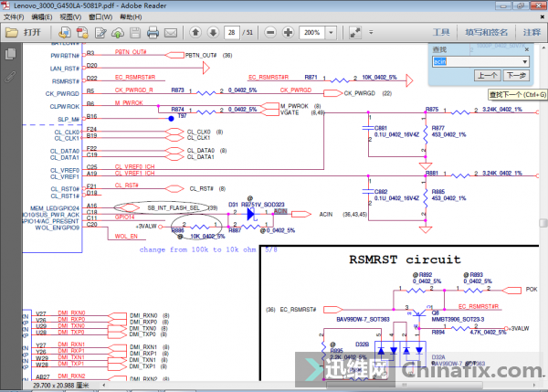Open the 窗口(W) menu
This screenshot has height=392, width=548.
tap(100, 16)
